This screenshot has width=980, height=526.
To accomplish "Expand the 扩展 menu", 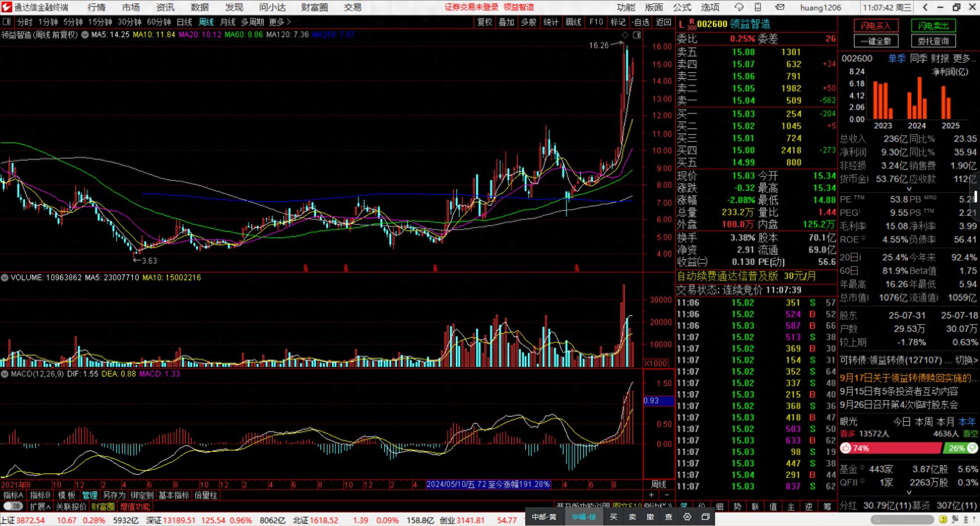I will point(40,507).
